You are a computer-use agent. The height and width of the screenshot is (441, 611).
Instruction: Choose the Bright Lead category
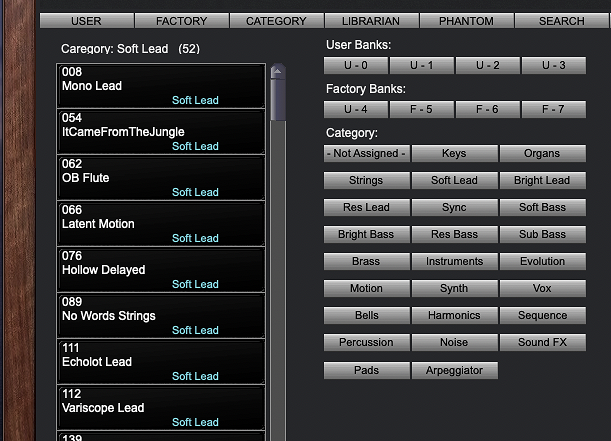pos(542,181)
